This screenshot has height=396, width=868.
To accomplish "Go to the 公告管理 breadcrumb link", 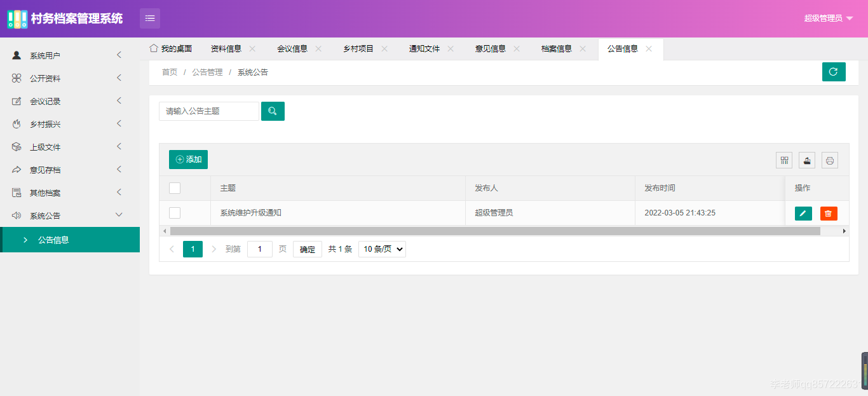I will (207, 72).
